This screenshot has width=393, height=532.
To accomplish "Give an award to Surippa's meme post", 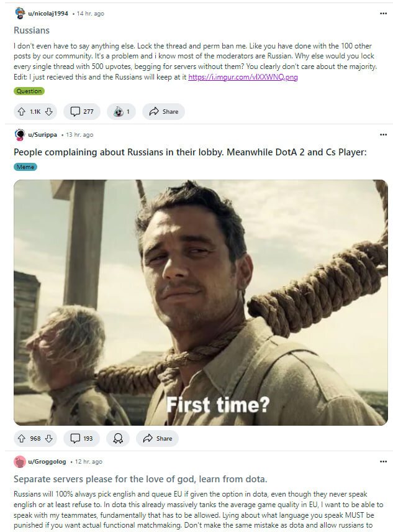I will (118, 439).
